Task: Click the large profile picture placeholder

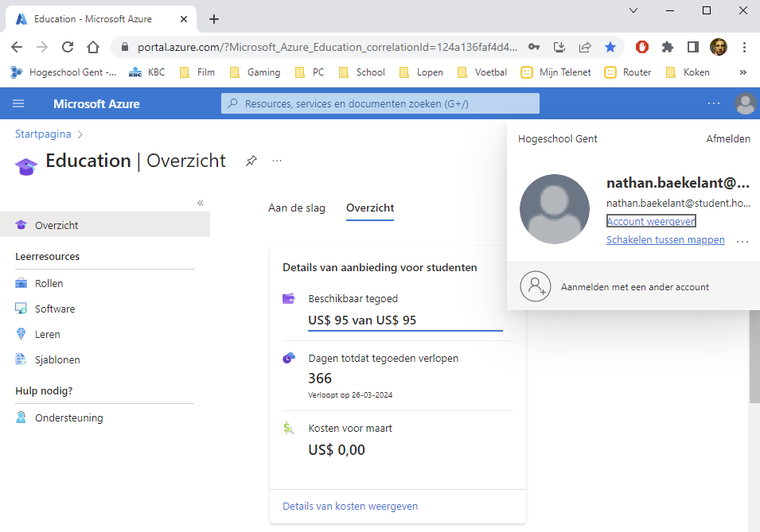Action: click(555, 209)
